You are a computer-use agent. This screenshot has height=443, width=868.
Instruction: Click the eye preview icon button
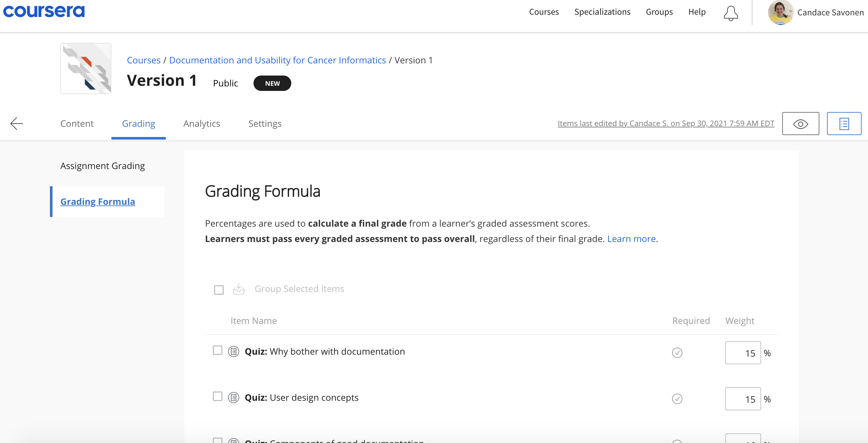pyautogui.click(x=800, y=124)
